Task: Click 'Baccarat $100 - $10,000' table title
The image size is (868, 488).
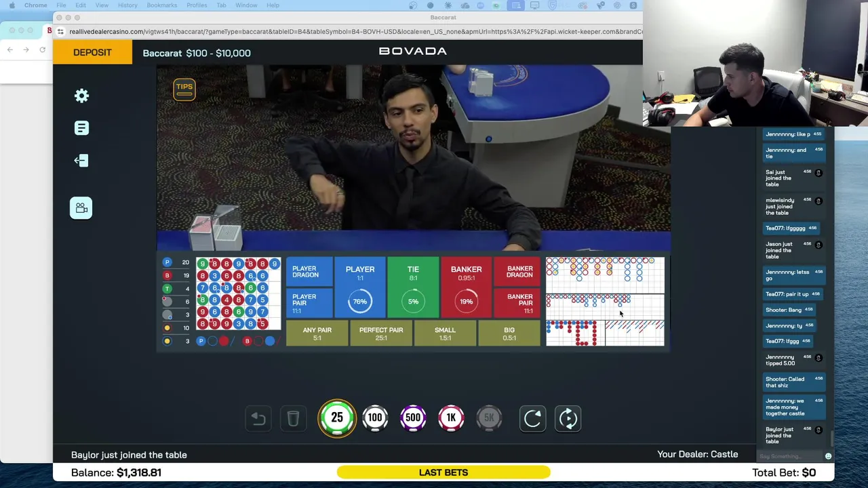Action: coord(197,53)
